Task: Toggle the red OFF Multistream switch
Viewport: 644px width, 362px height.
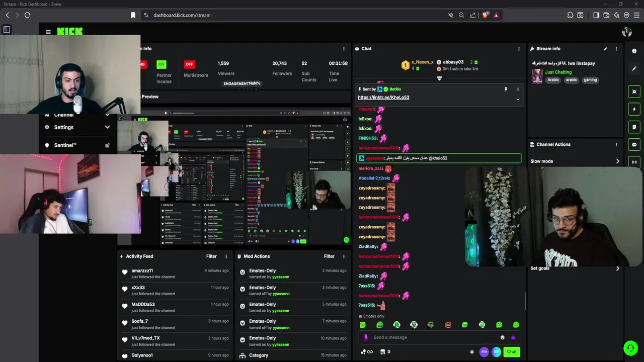Action: click(x=189, y=64)
